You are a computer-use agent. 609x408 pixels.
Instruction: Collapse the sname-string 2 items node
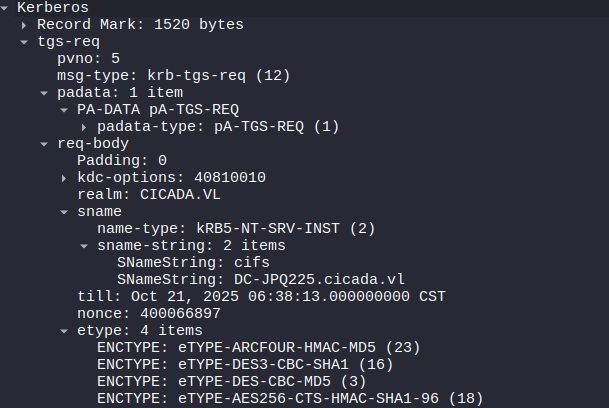click(x=84, y=246)
